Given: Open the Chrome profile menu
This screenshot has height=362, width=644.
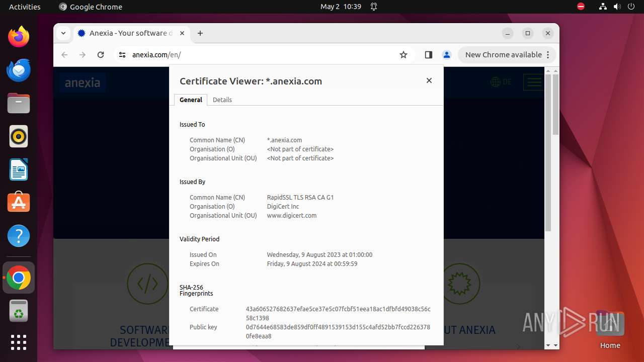Looking at the screenshot, I should pyautogui.click(x=446, y=55).
